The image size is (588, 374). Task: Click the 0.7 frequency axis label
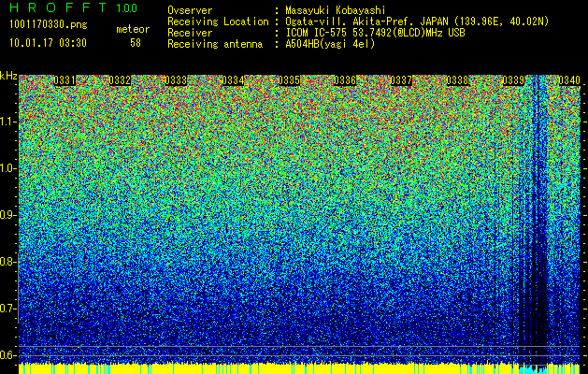pos(7,309)
